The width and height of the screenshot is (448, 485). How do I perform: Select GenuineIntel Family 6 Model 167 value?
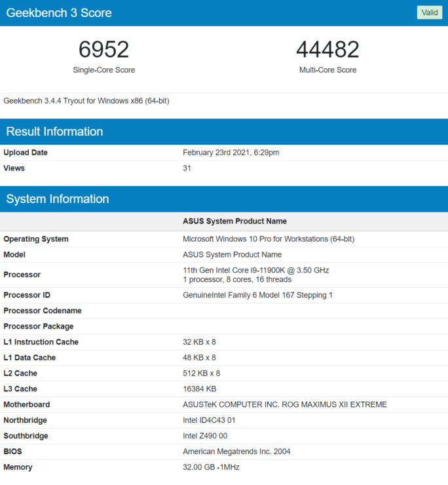257,295
